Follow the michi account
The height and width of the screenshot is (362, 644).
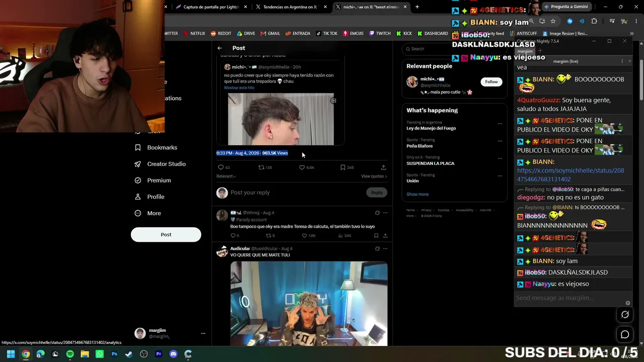pyautogui.click(x=491, y=82)
